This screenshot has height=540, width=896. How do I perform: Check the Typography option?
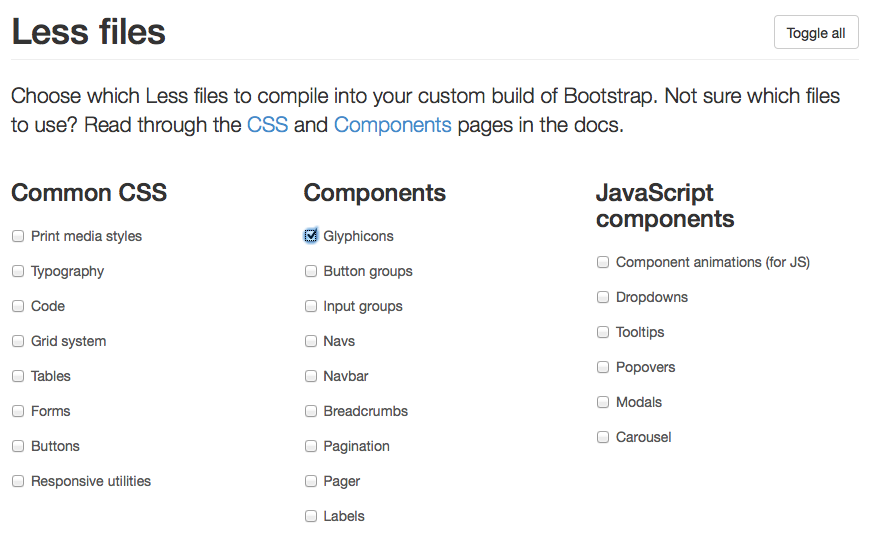(x=18, y=272)
